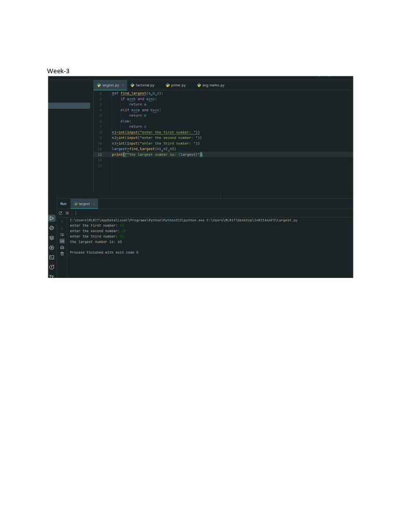Open the Python Console tool window
399x532 pixels.
coord(51,228)
